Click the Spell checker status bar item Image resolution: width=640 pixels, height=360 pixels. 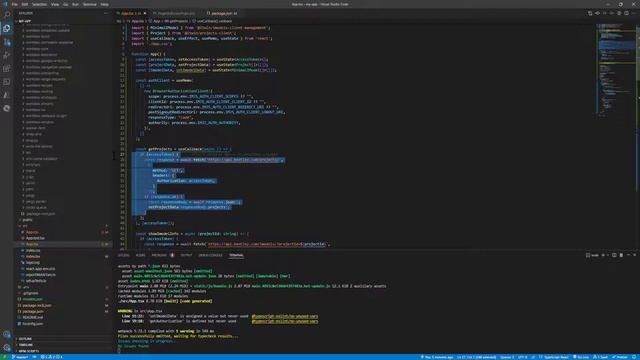600,357
